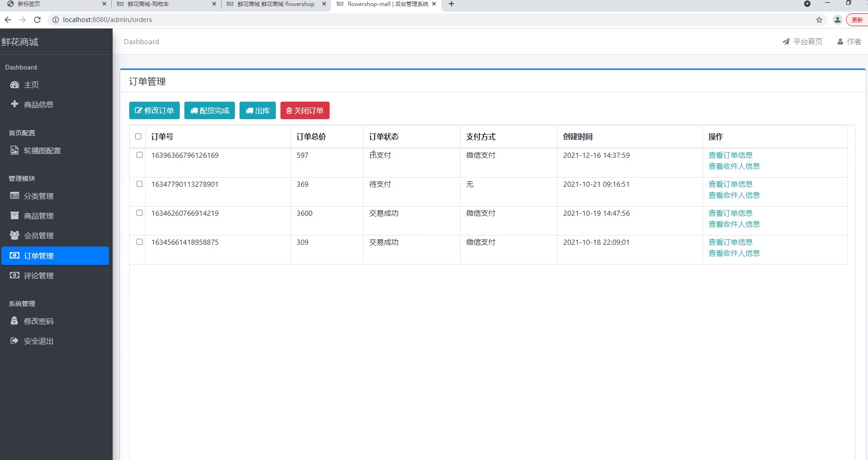Click the browser address bar URL
Image resolution: width=868 pixels, height=460 pixels.
coord(108,20)
